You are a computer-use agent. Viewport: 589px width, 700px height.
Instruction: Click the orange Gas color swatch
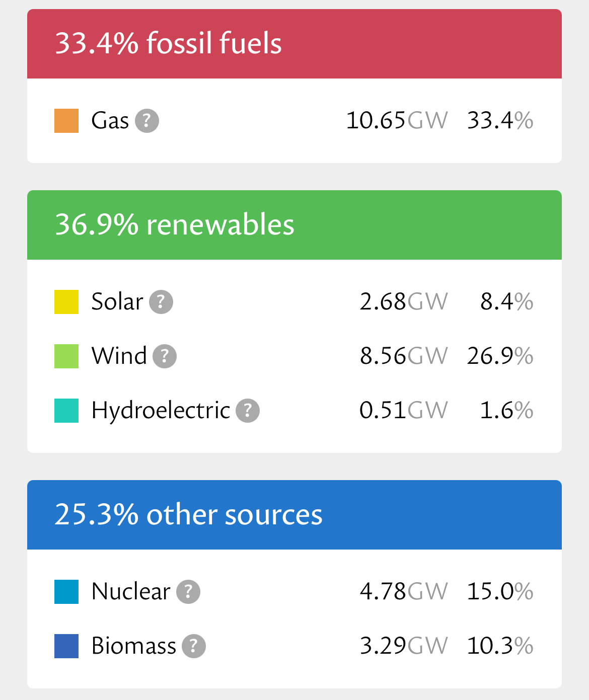66,121
